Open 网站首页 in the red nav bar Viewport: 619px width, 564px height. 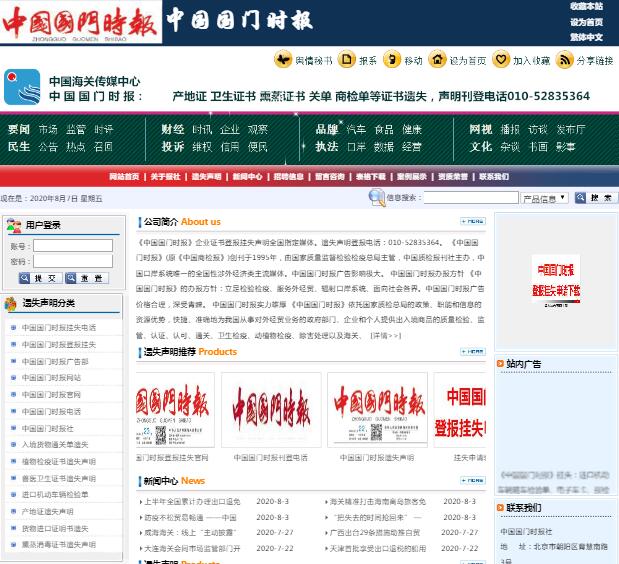124,176
